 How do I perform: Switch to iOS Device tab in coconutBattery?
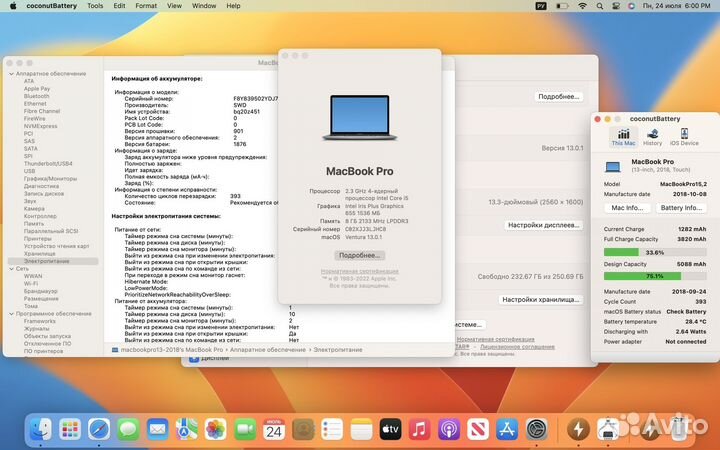[x=684, y=137]
